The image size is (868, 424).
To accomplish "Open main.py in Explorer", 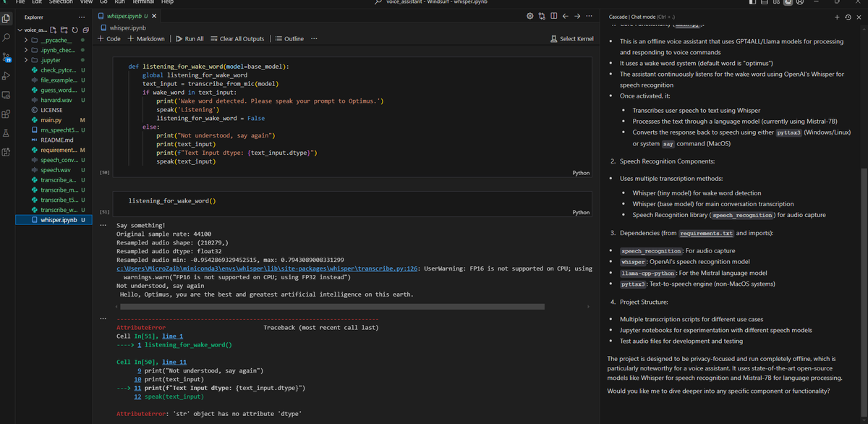I will tap(51, 119).
